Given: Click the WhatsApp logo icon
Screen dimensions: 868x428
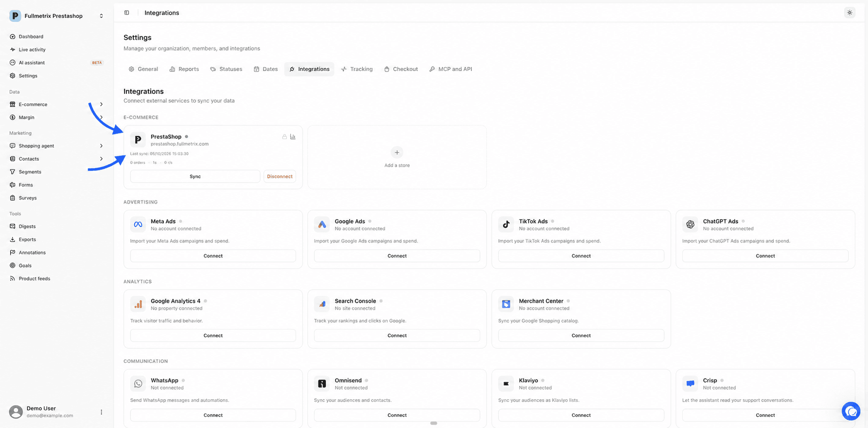Looking at the screenshot, I should [138, 384].
